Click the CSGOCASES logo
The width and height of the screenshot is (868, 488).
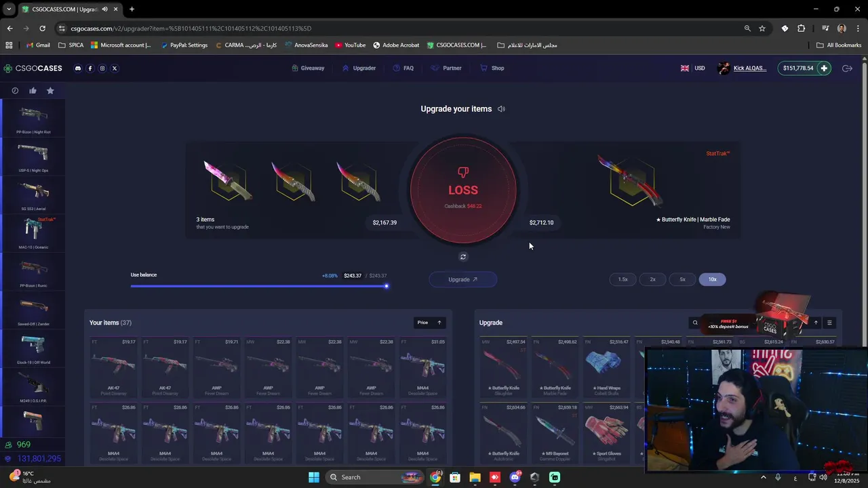33,68
